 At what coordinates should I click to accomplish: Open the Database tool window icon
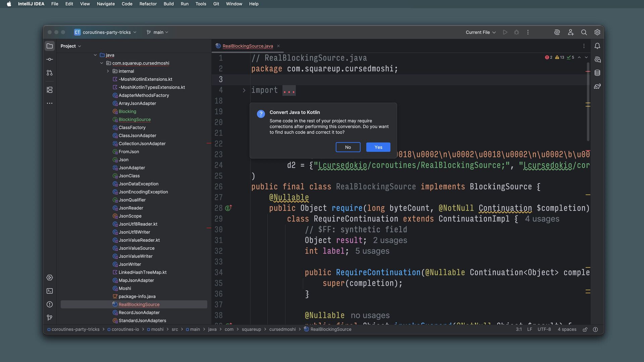click(597, 73)
